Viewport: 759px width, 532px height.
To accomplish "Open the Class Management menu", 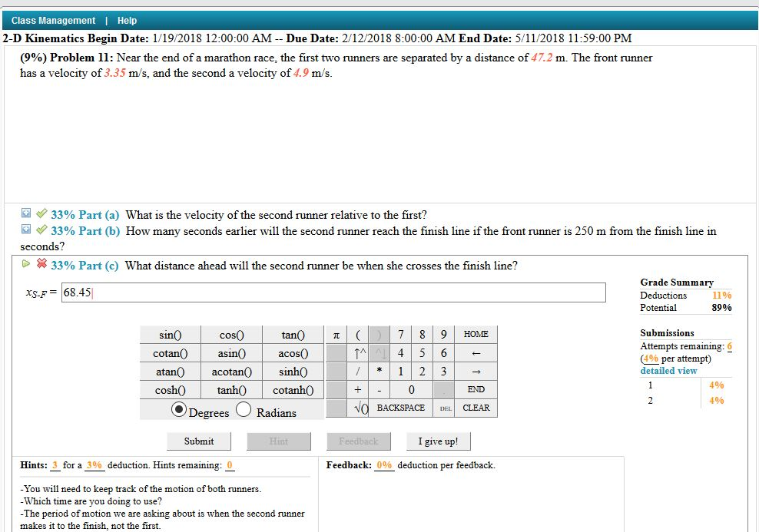I will click(x=54, y=20).
